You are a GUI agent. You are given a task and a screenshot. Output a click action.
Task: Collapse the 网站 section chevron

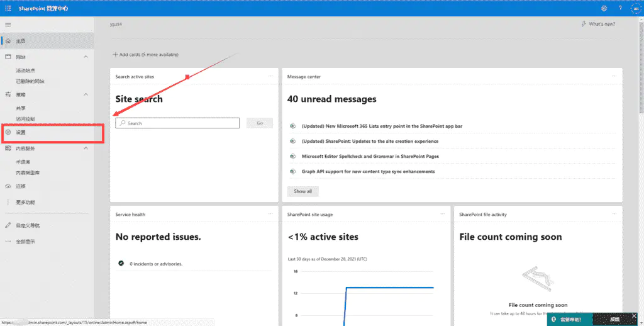coord(86,57)
